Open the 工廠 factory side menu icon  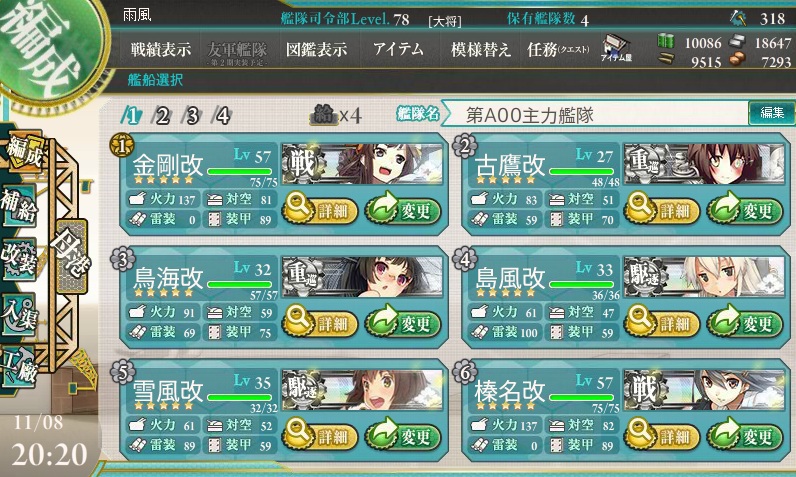(19, 368)
